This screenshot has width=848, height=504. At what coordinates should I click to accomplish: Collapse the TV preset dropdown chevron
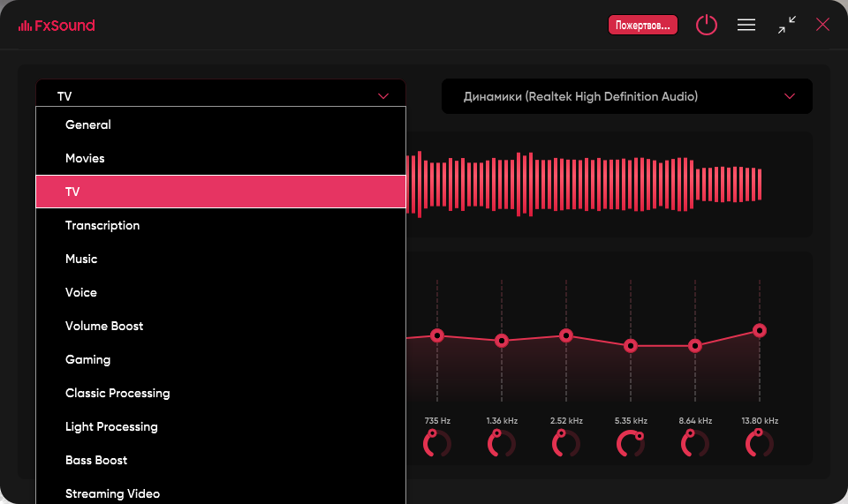(x=383, y=96)
